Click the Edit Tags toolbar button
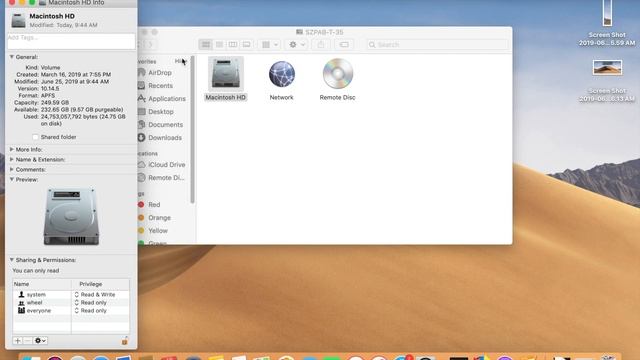Viewport: 640px width, 360px height. pyautogui.click(x=344, y=44)
